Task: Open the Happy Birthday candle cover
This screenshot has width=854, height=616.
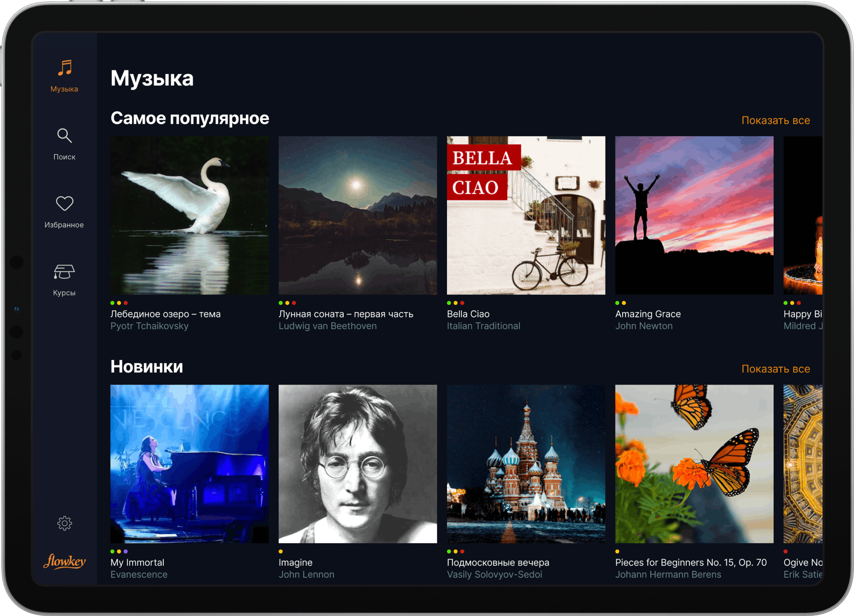Action: click(803, 215)
